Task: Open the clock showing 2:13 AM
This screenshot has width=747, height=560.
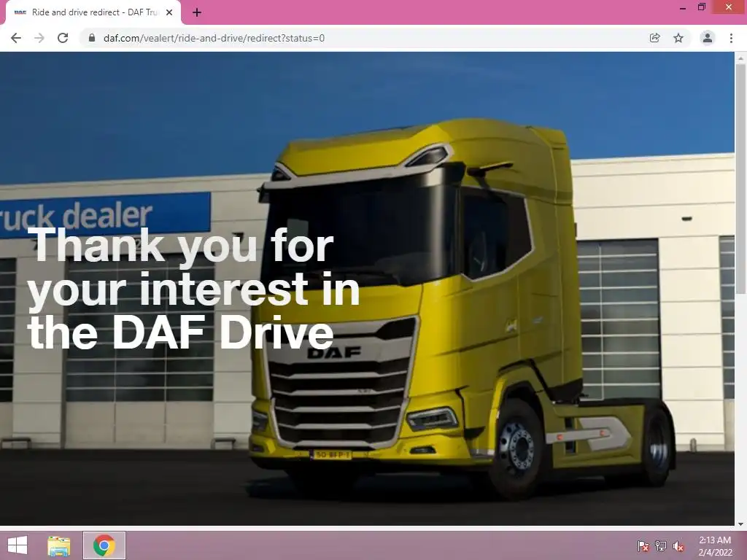Action: [715, 546]
